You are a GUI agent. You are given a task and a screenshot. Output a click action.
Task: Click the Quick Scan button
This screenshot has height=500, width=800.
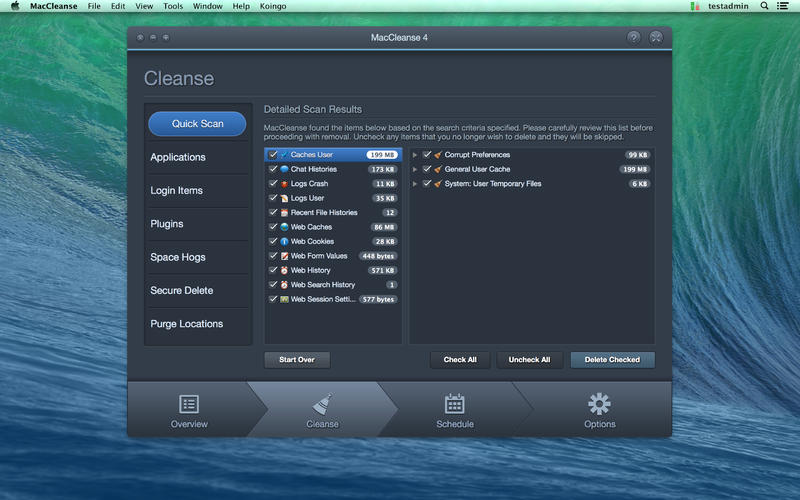point(197,124)
